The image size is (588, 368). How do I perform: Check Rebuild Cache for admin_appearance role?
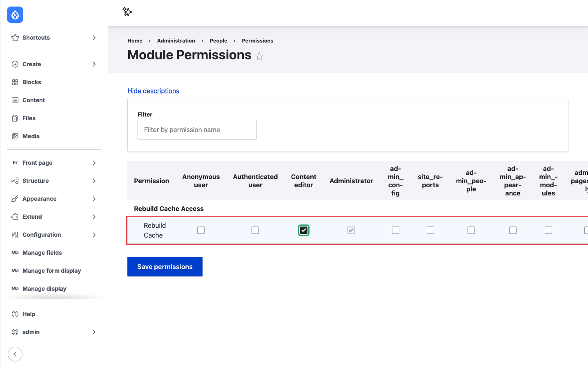point(513,230)
